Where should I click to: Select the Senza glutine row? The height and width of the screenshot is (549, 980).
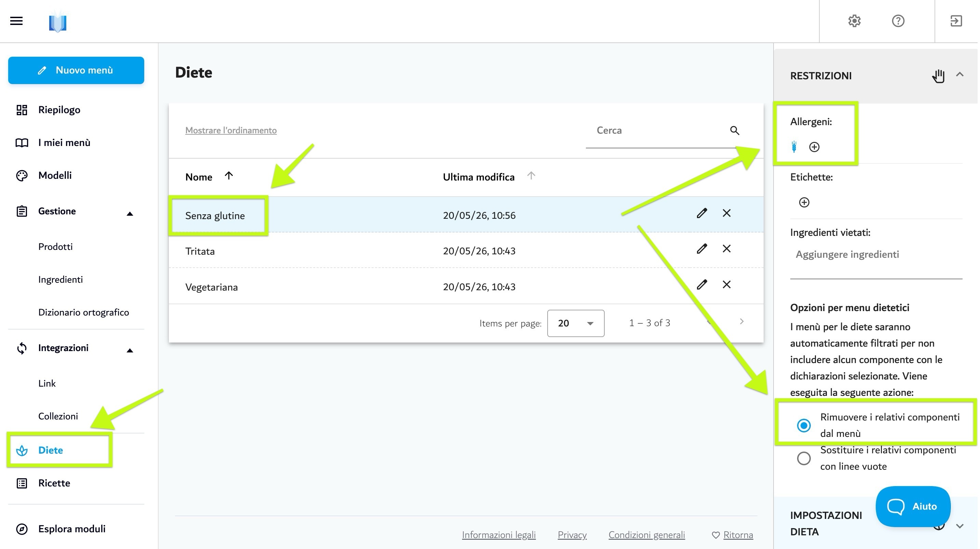466,215
